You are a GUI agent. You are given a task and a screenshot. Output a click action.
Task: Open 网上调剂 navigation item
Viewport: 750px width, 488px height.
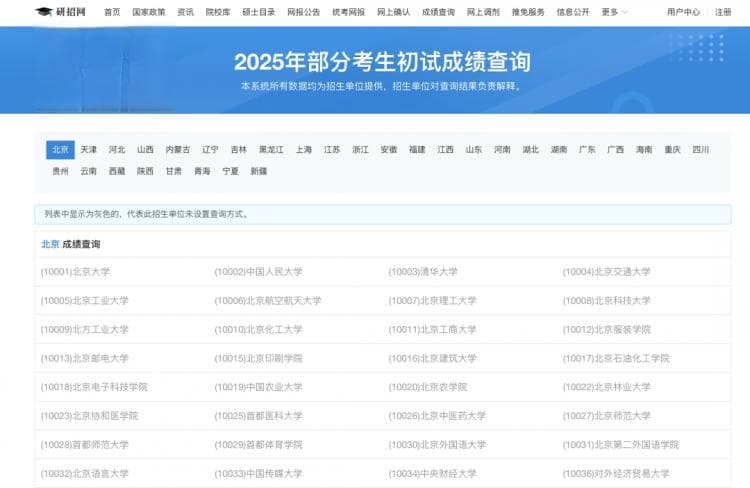coord(484,12)
